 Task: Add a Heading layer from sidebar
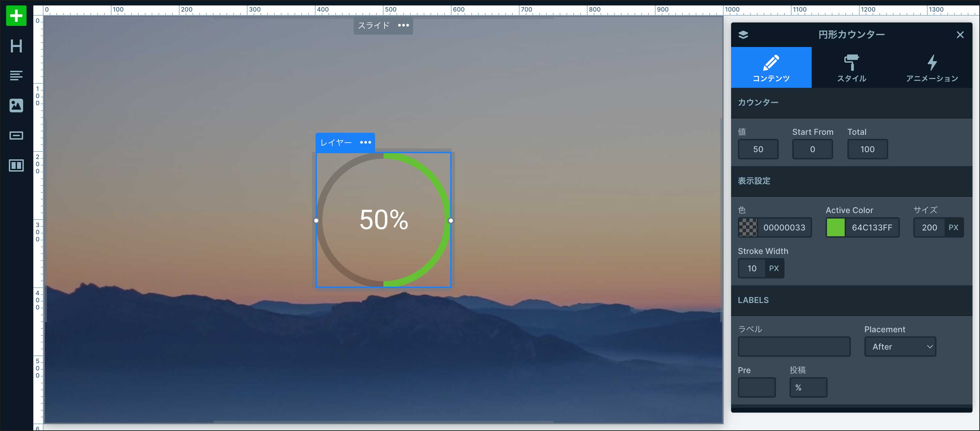[x=16, y=46]
